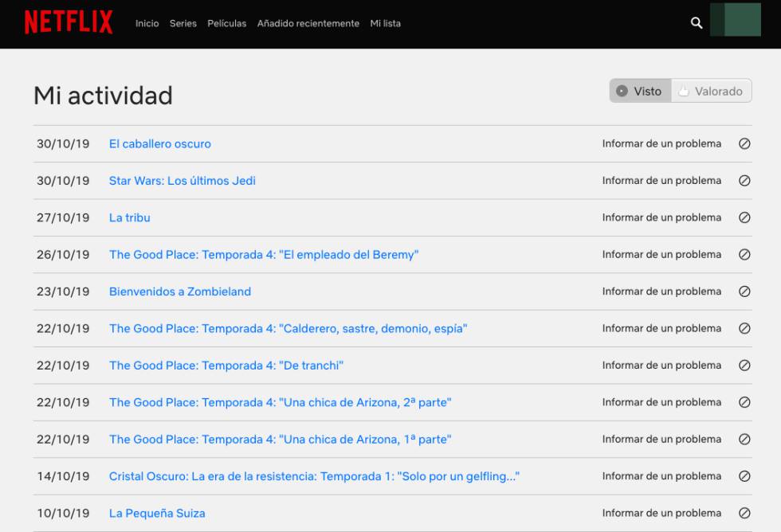Go to Inicio in the navigation
This screenshot has height=532, width=781.
(x=147, y=23)
